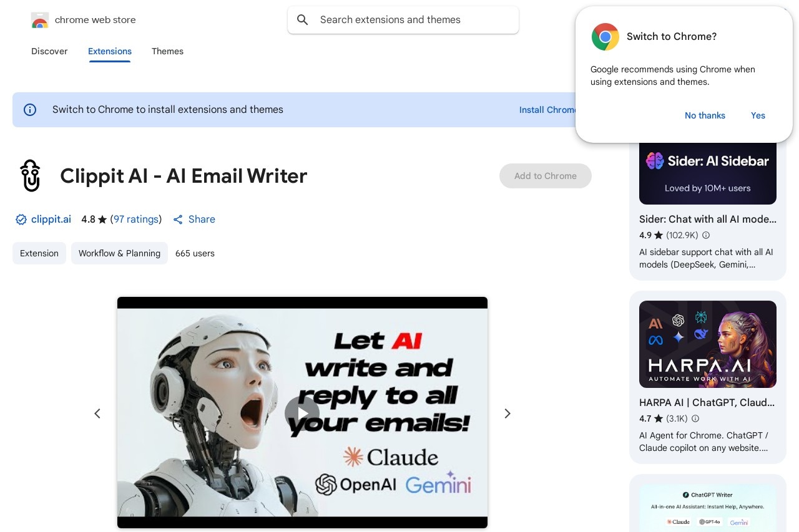Open Sider: Chat with all AI models title
This screenshot has width=799, height=532.
tap(708, 219)
